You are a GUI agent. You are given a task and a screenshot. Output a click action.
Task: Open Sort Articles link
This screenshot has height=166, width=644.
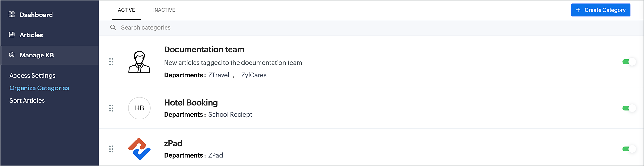[27, 100]
